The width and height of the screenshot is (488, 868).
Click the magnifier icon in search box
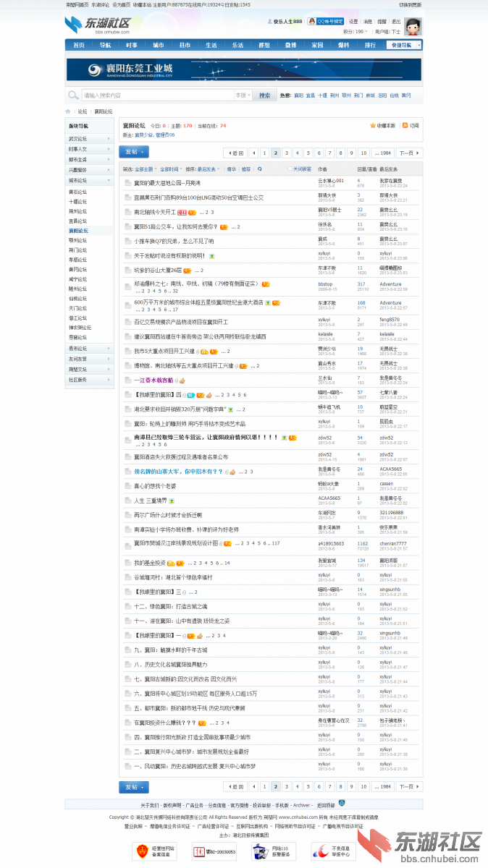click(73, 95)
